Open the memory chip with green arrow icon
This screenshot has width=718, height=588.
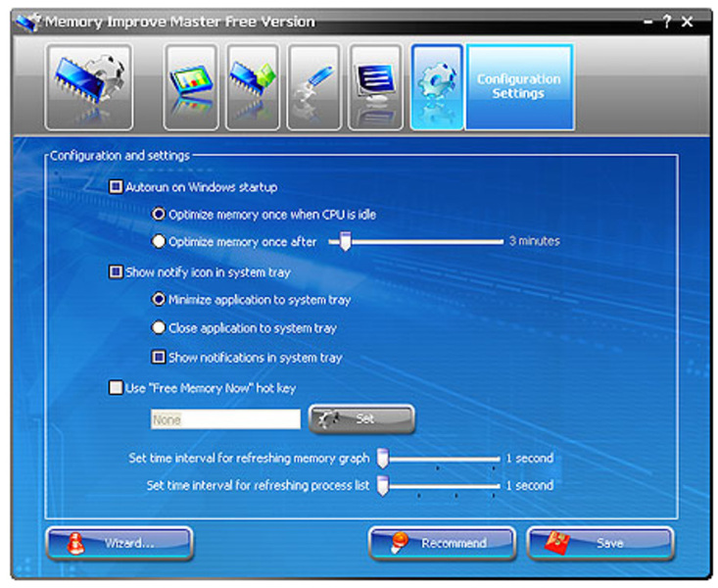253,87
